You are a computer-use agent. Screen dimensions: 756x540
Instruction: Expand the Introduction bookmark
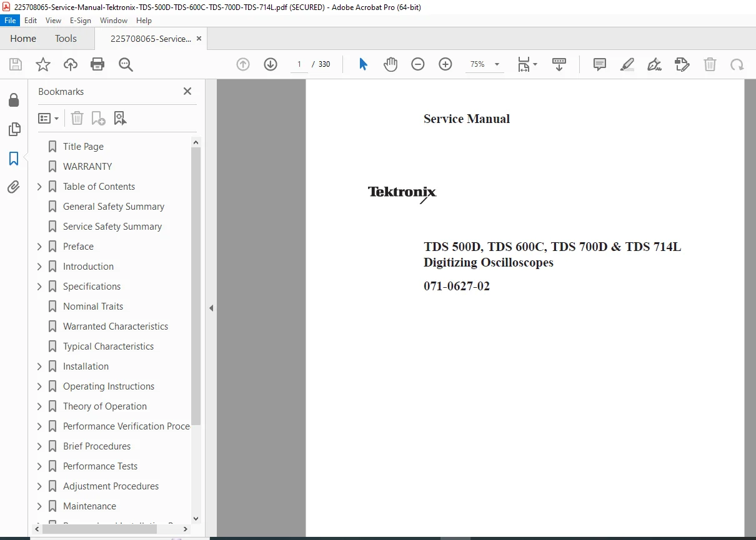(x=39, y=267)
